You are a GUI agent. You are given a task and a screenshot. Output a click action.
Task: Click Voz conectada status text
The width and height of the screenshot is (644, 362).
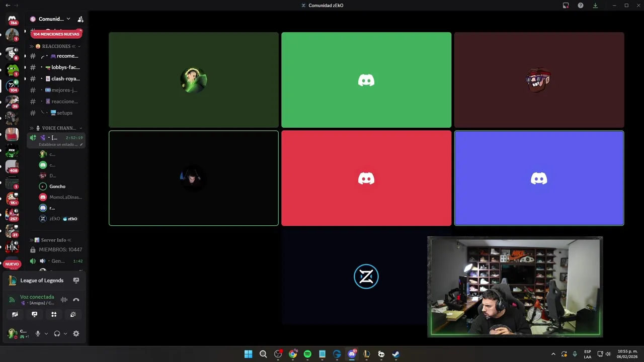pos(37,297)
